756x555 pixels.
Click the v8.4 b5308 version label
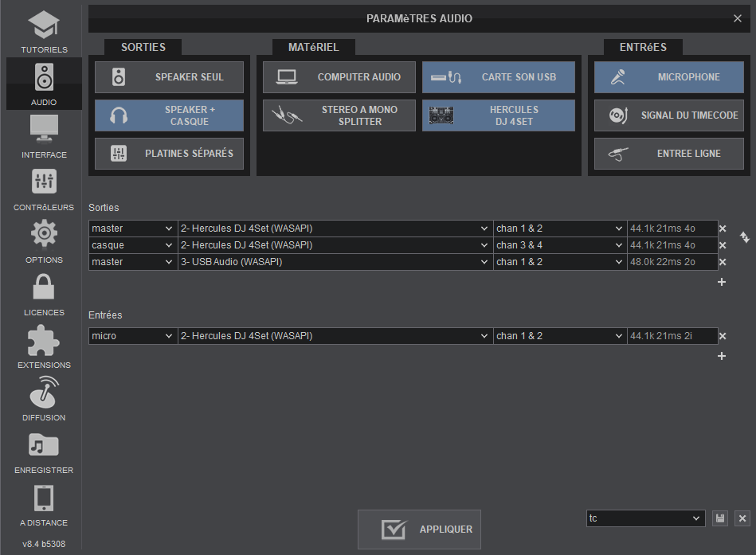44,544
